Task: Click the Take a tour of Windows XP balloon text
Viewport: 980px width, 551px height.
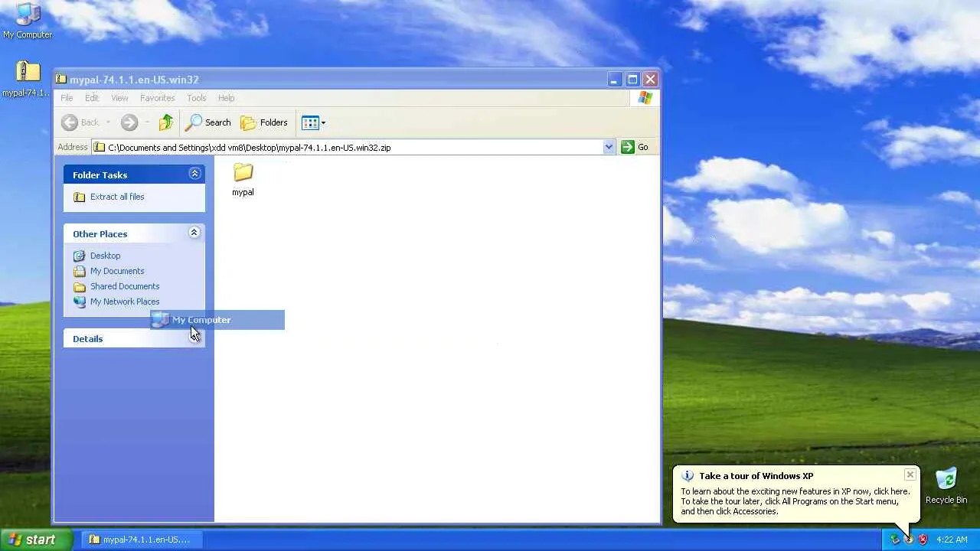Action: point(756,476)
